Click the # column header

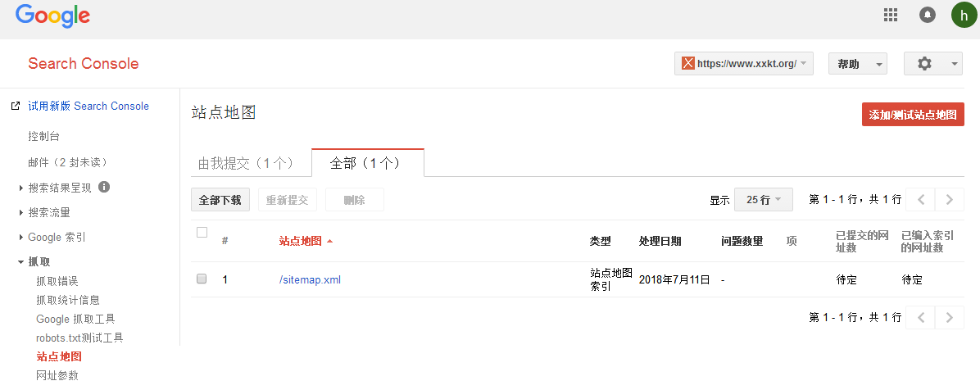[225, 241]
